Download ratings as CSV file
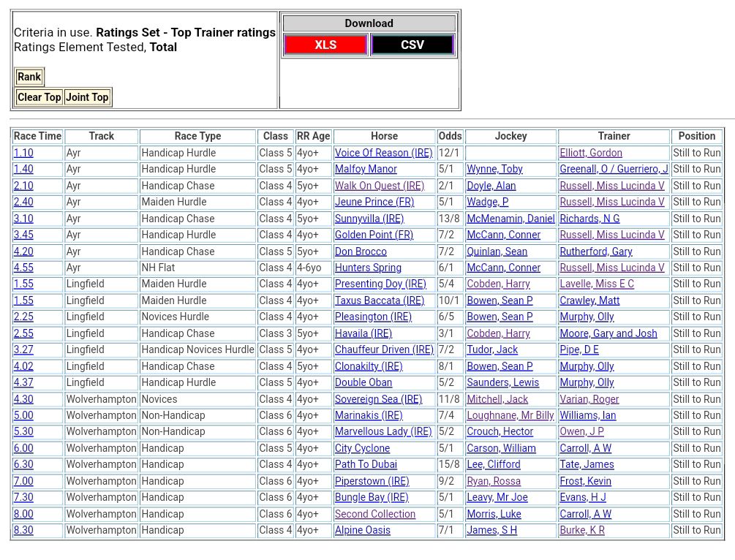Screen dimensions: 735x560 pyautogui.click(x=412, y=45)
